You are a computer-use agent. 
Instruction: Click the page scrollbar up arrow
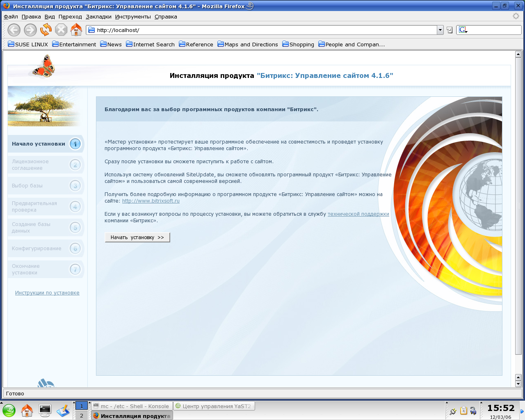[x=518, y=54]
